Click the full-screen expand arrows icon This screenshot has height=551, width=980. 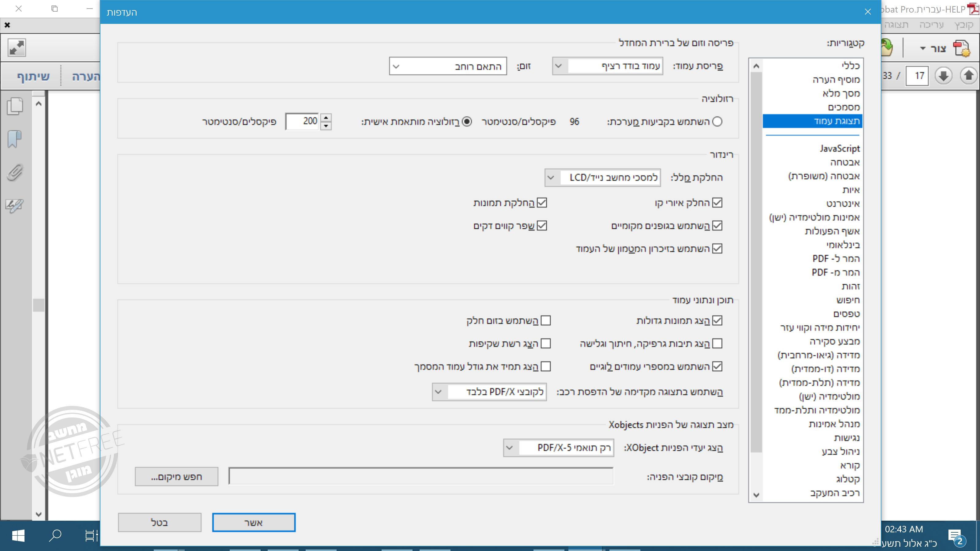coord(17,48)
